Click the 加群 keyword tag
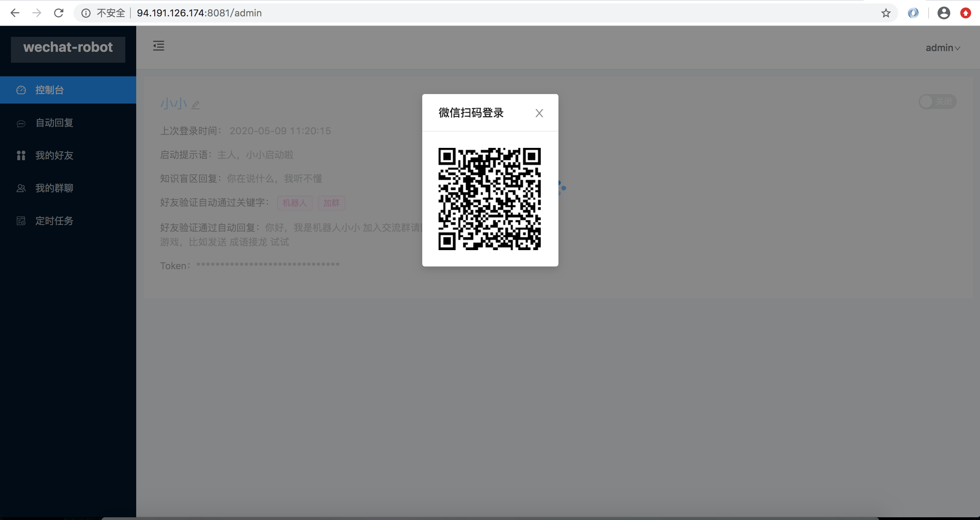 [331, 203]
